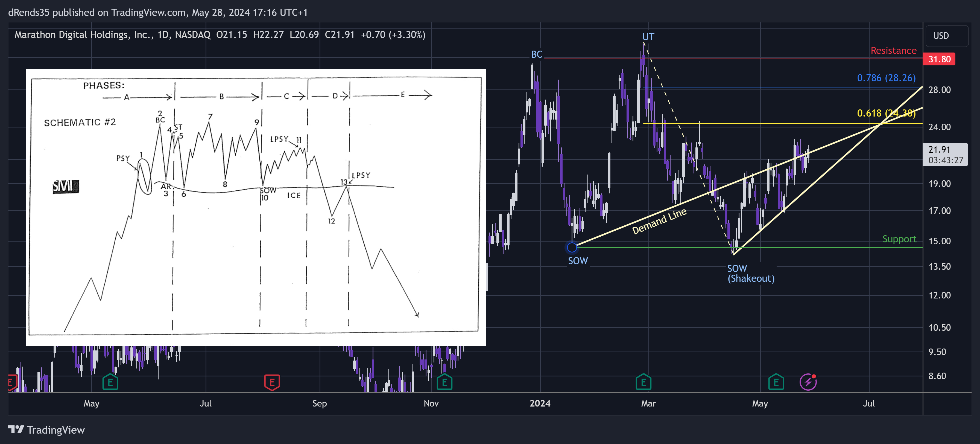Click the '0.618 (24.38)' Fibonacci label
The height and width of the screenshot is (444, 980).
pos(886,113)
